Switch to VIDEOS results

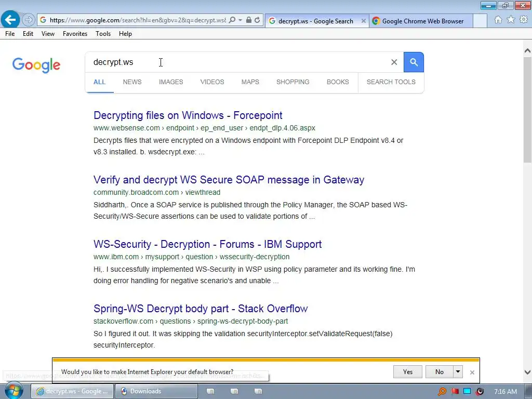click(x=212, y=82)
